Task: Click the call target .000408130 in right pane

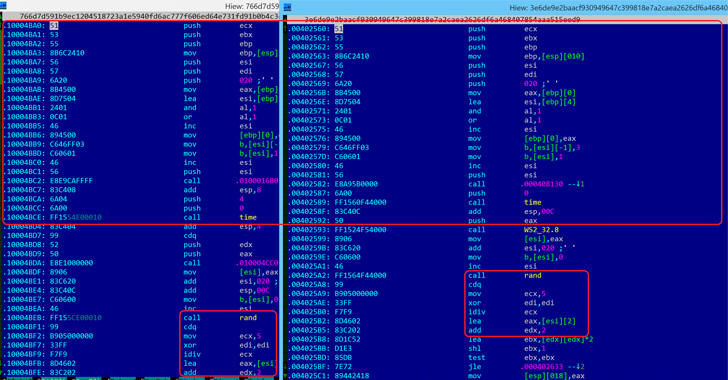Action: (x=543, y=184)
